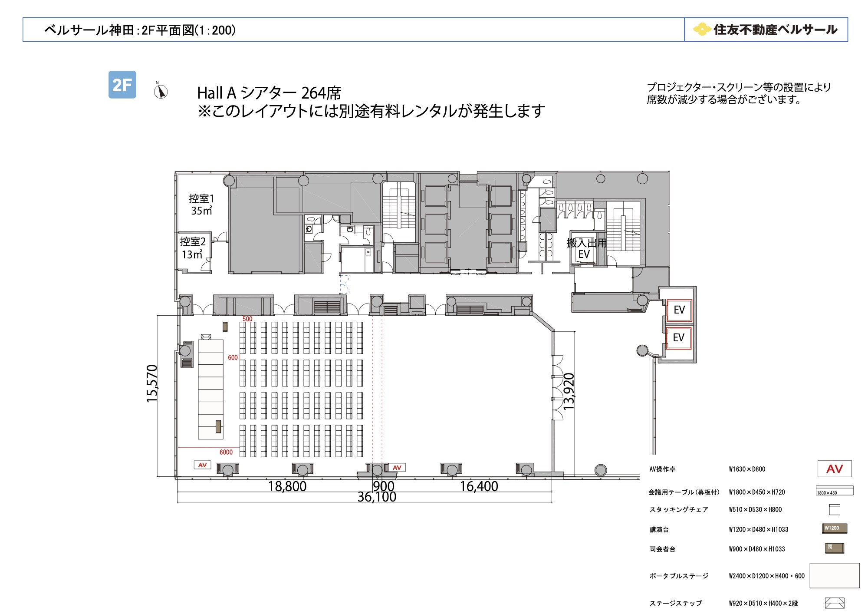Click the 司会者台 legend label

click(662, 549)
